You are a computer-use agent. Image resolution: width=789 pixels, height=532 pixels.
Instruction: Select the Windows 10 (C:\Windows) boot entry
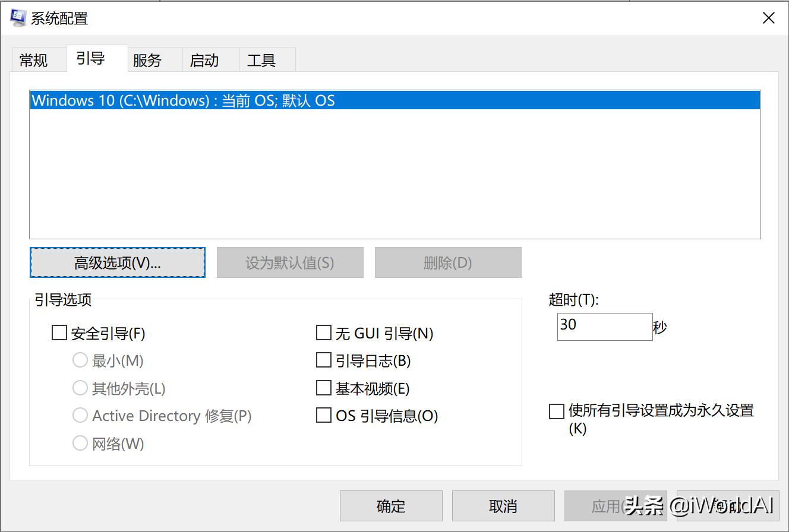pyautogui.click(x=395, y=100)
